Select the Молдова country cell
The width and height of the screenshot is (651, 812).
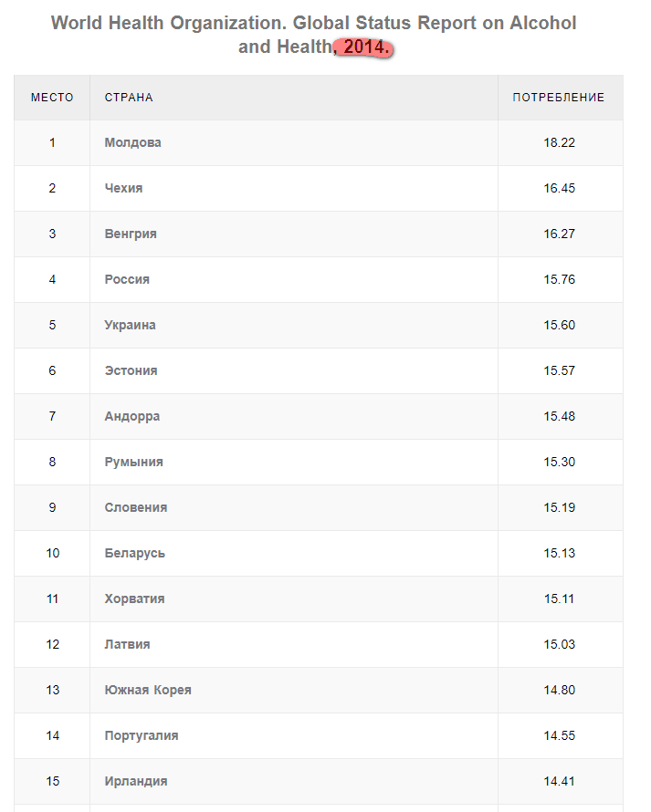click(133, 143)
